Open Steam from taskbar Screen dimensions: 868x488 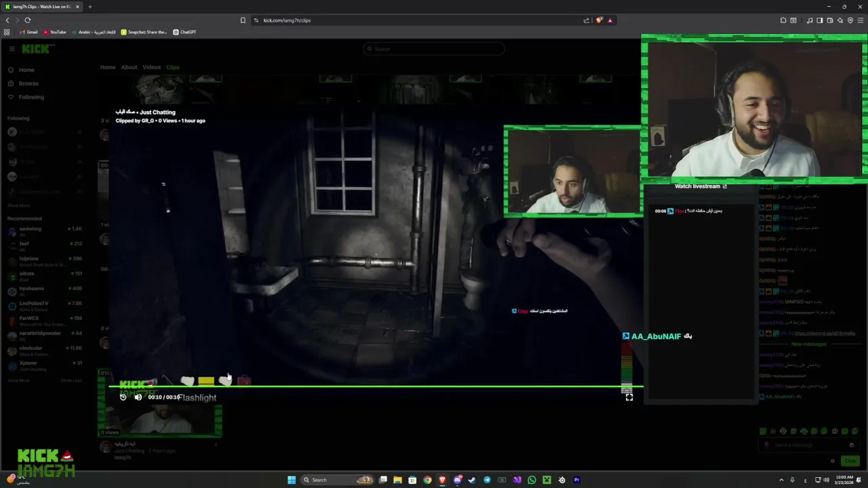472,480
